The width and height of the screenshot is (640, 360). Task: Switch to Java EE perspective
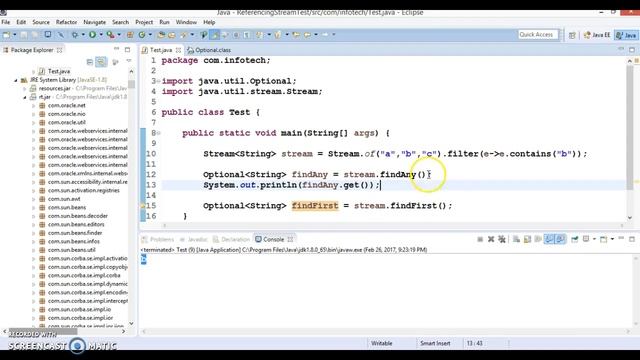(x=597, y=35)
